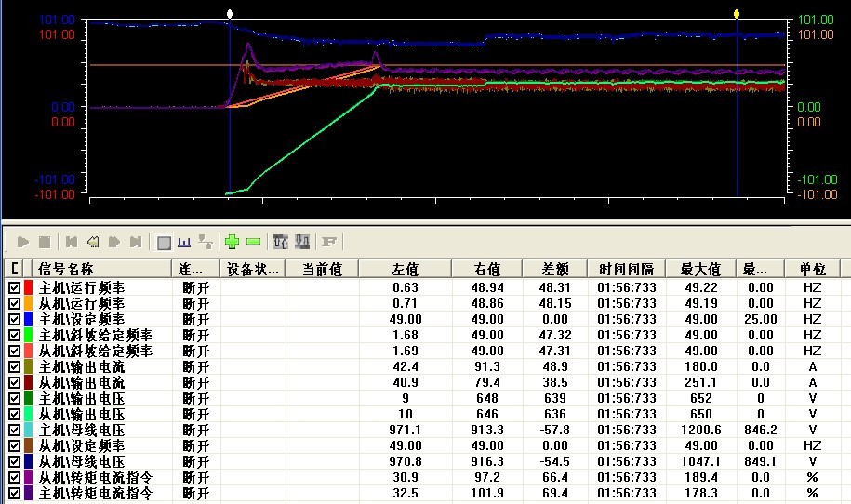Screen dimensions: 851x504
Task: Uncheck the 主机\运行频率 signal checkbox
Action: (x=14, y=287)
